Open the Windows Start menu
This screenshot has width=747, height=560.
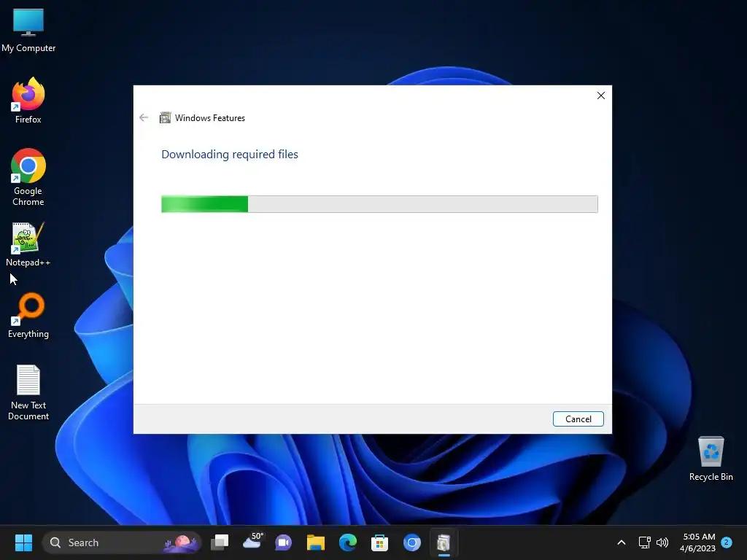click(23, 542)
